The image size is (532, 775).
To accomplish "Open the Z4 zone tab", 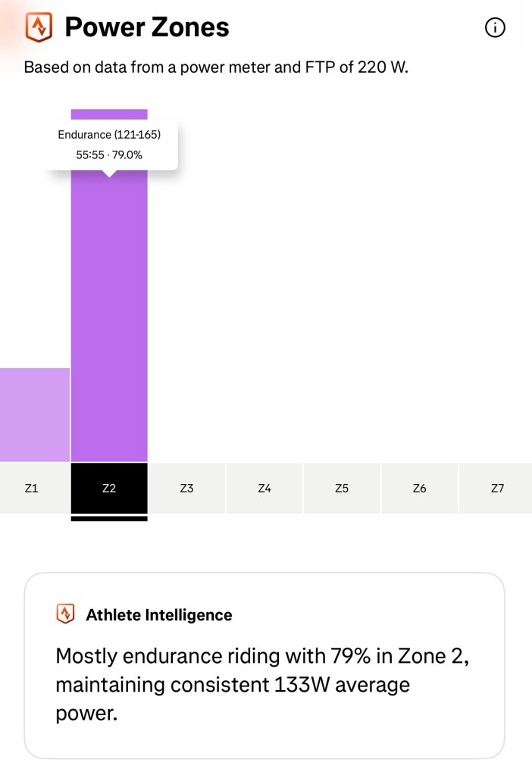I will click(x=264, y=489).
